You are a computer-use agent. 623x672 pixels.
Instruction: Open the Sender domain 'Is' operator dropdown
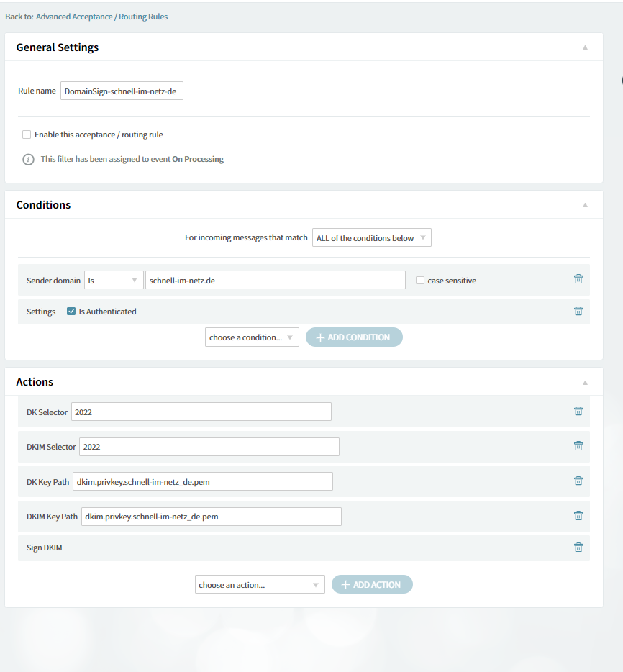click(113, 281)
